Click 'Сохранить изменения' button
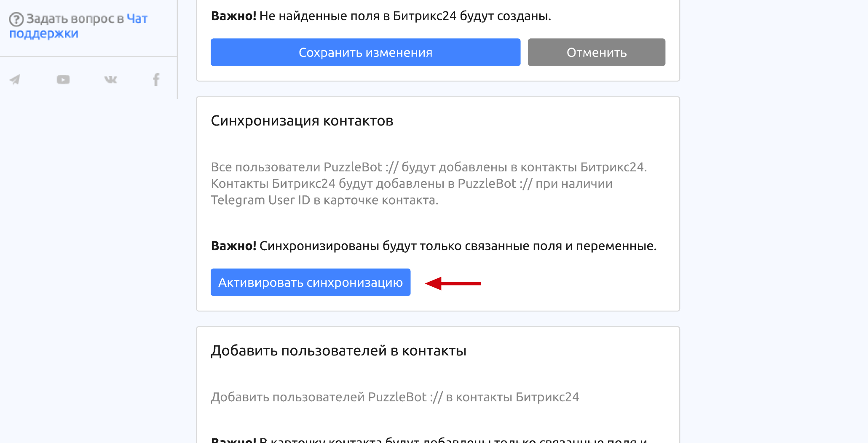Viewport: 868px width, 443px height. tap(365, 52)
